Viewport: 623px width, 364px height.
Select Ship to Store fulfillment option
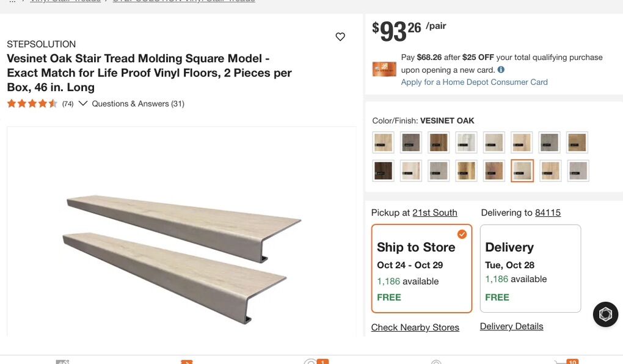pyautogui.click(x=421, y=268)
